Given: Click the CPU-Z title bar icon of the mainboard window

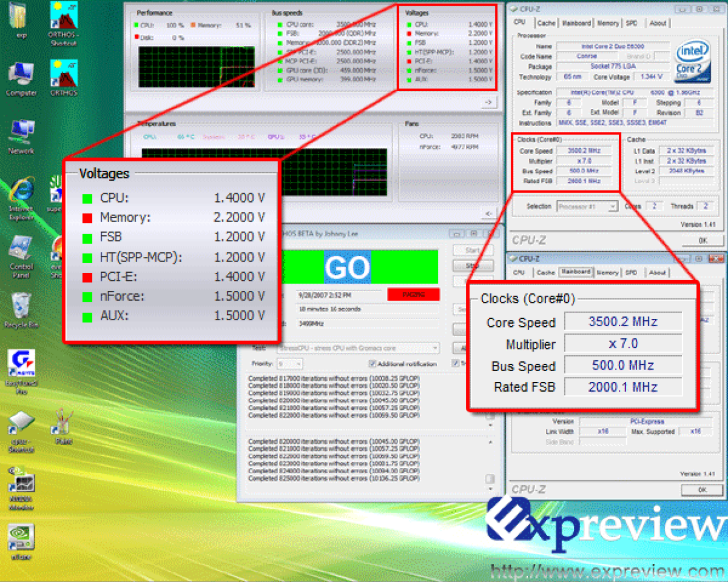Looking at the screenshot, I should click(x=512, y=259).
